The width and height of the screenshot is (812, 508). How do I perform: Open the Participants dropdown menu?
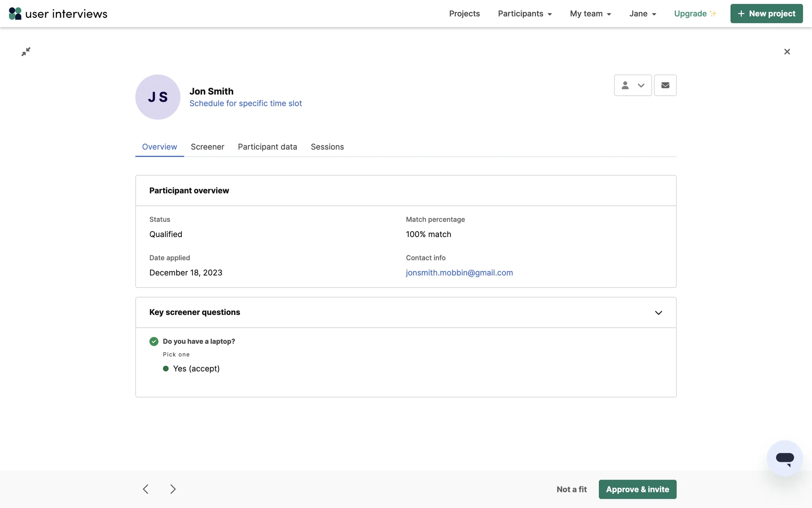(524, 14)
